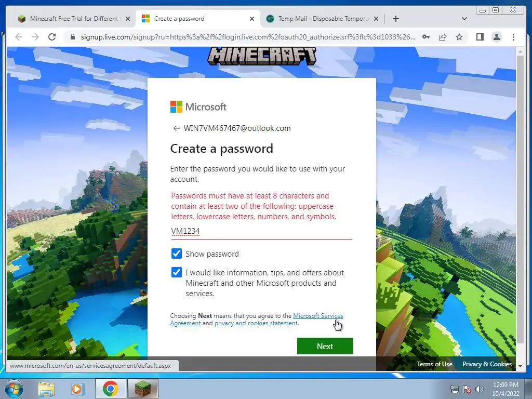This screenshot has height=399, width=532.
Task: Click the scrollbar up arrow
Action: coord(520,51)
